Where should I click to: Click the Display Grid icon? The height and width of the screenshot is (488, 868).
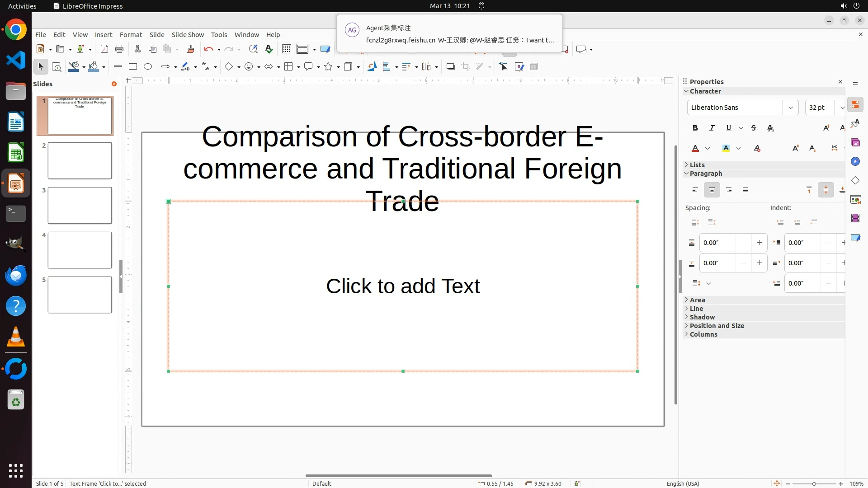[x=287, y=49]
